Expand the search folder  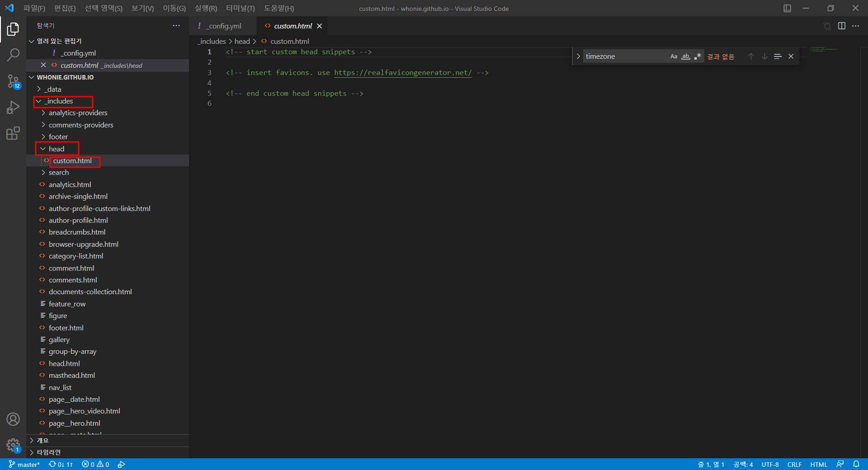(x=108, y=173)
